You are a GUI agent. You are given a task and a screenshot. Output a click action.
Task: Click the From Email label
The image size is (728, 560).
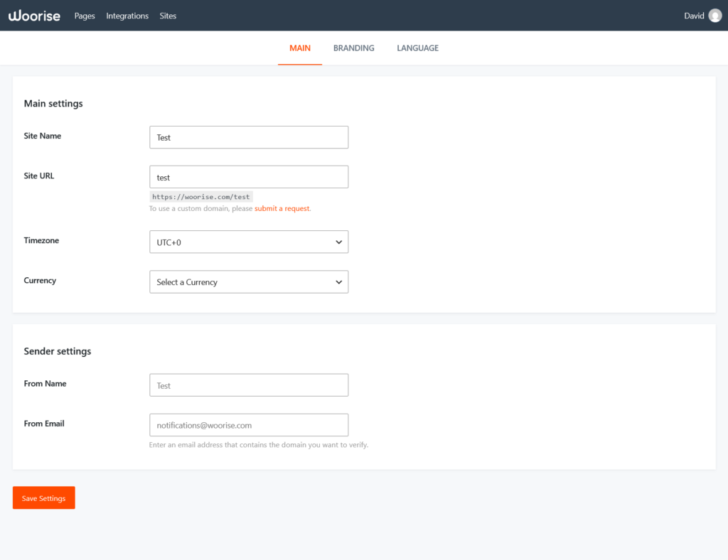tap(44, 424)
